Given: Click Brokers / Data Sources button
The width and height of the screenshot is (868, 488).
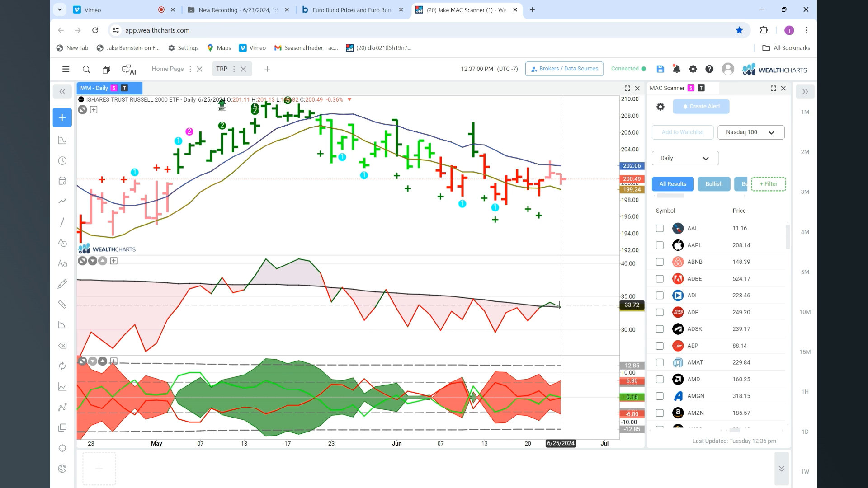Looking at the screenshot, I should pos(564,69).
